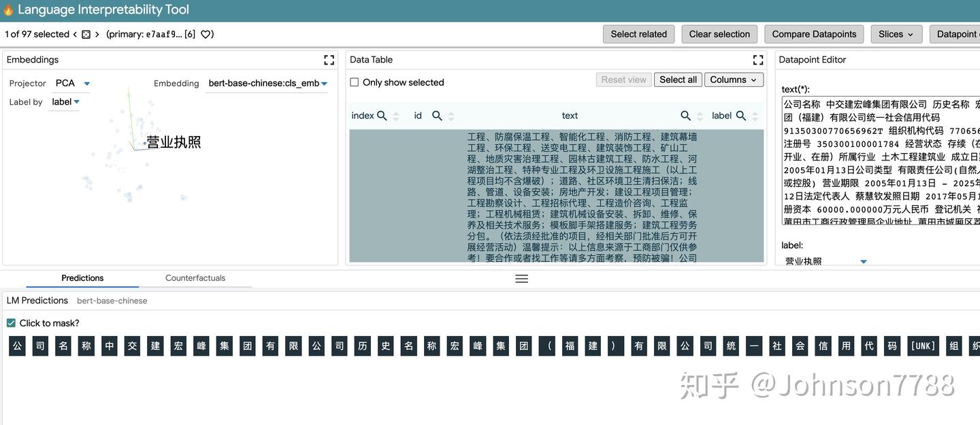Viewport: 980px width, 425px height.
Task: Open the Columns dropdown in Data Table
Action: (734, 80)
